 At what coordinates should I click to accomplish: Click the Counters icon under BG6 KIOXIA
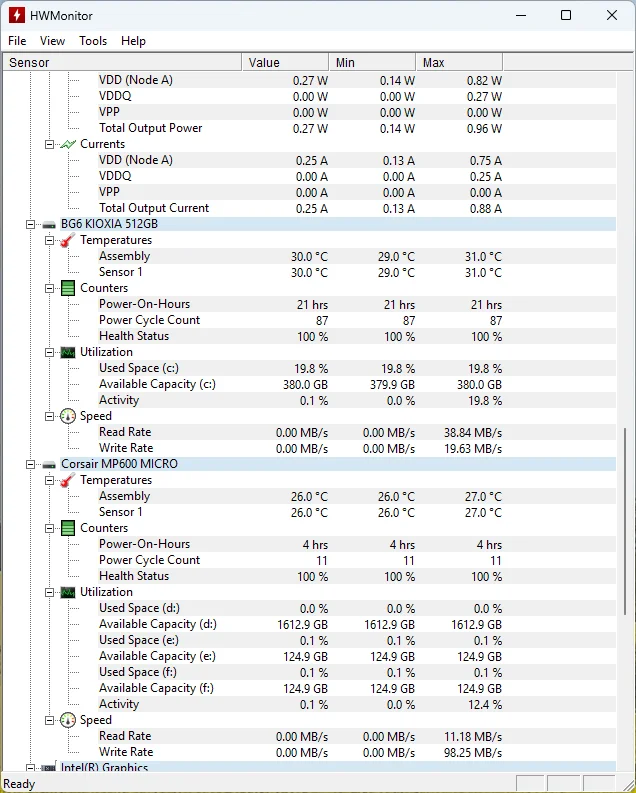pyautogui.click(x=68, y=288)
